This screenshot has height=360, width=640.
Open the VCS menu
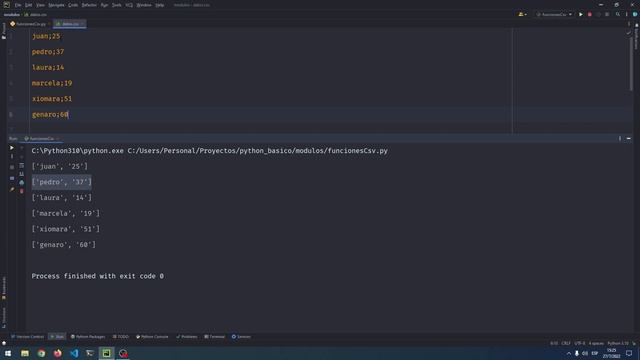(129, 5)
